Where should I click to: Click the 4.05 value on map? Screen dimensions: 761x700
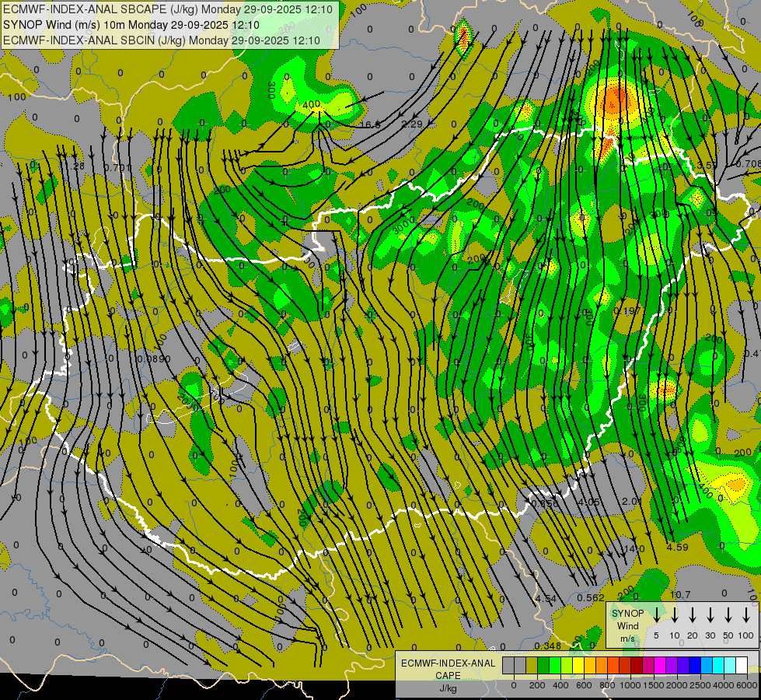tap(588, 502)
